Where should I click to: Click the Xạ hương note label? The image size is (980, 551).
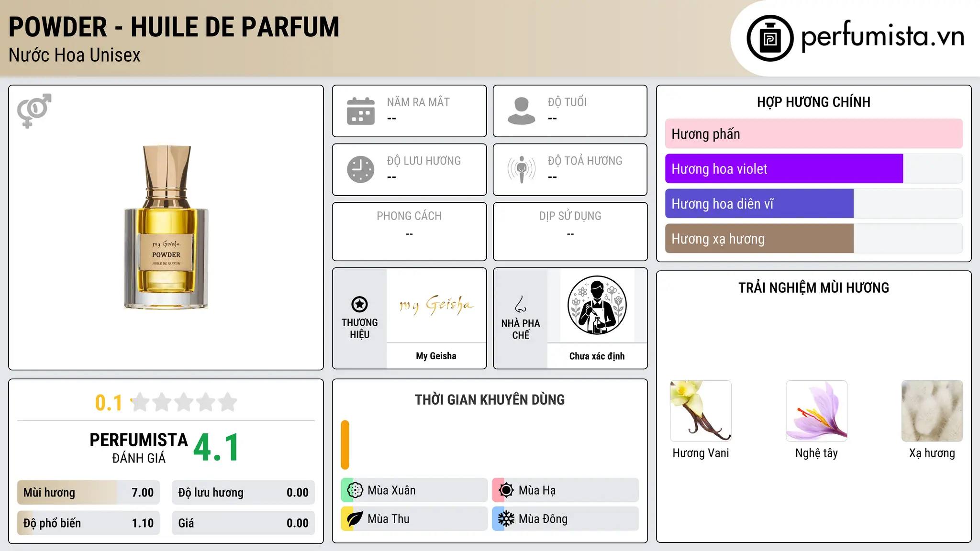point(932,453)
